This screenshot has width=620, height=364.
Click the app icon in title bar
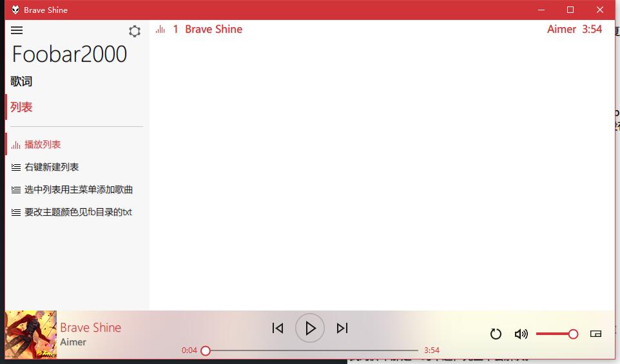[x=15, y=10]
